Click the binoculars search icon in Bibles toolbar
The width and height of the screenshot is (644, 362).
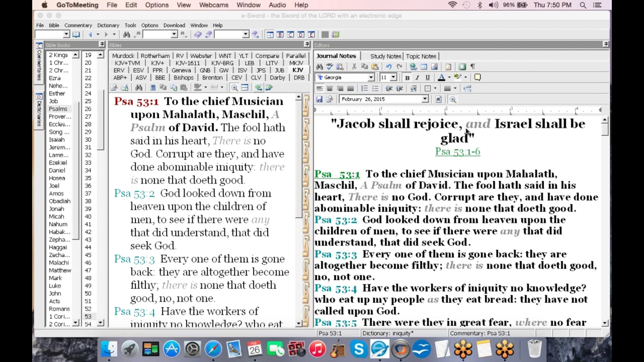[x=139, y=87]
